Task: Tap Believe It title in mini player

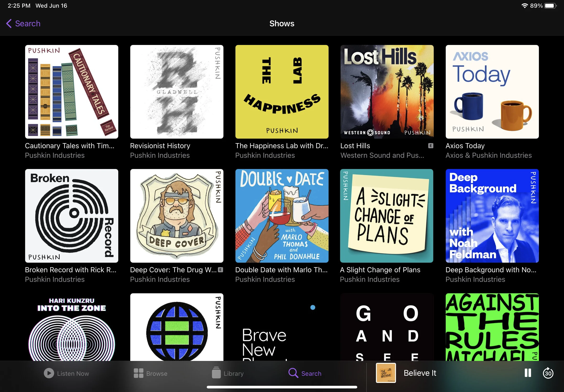Action: point(420,373)
